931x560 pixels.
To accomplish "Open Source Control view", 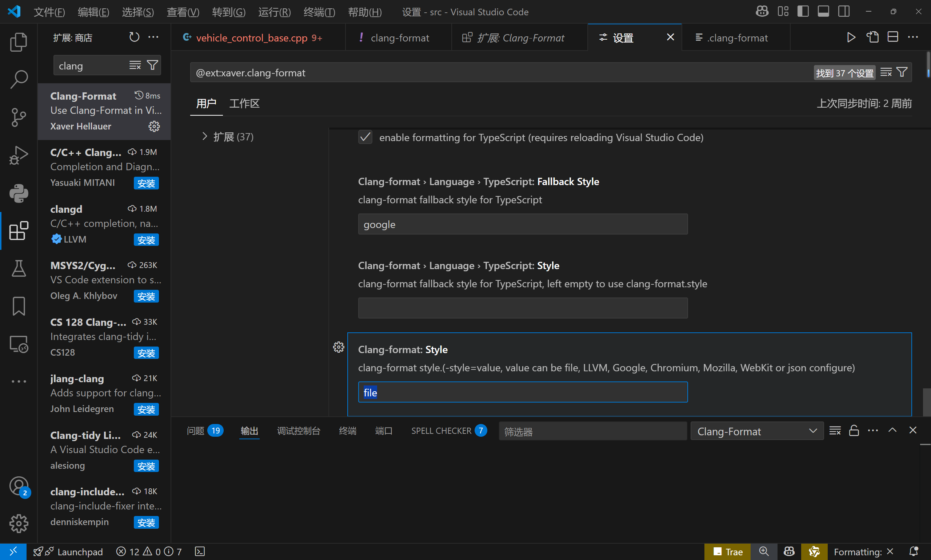I will coord(19,117).
